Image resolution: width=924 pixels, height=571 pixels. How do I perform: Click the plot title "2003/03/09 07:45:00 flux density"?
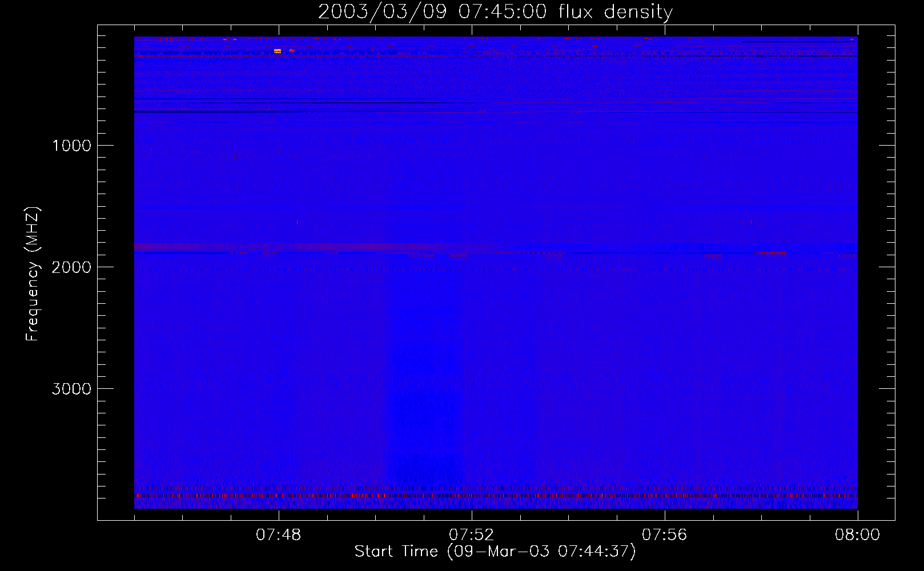tap(495, 11)
